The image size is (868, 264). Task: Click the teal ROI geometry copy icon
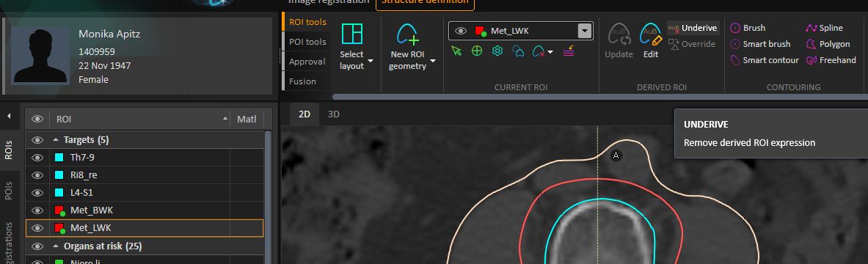(518, 51)
